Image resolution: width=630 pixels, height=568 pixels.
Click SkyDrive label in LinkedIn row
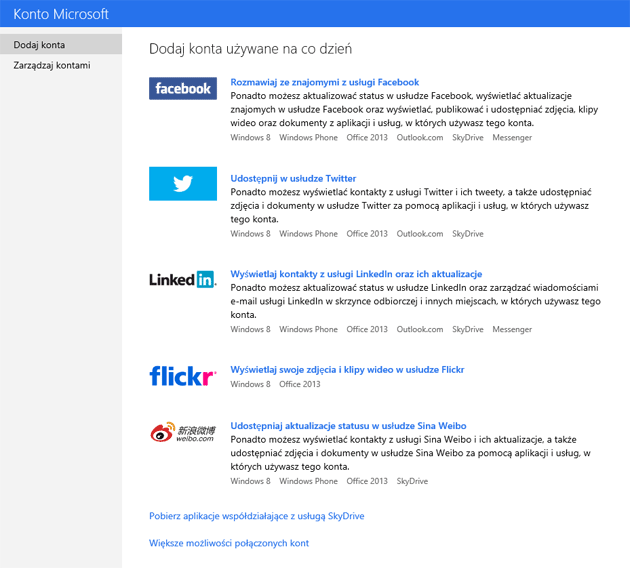(x=468, y=329)
